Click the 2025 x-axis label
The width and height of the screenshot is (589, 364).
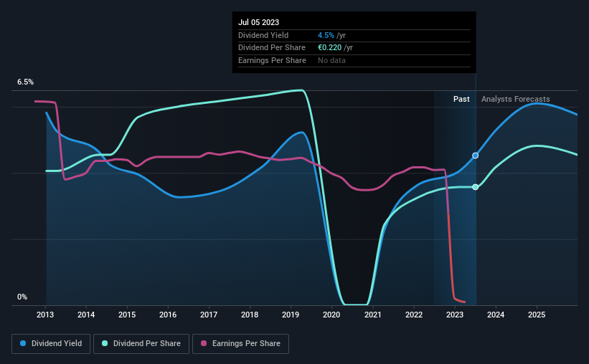(537, 315)
